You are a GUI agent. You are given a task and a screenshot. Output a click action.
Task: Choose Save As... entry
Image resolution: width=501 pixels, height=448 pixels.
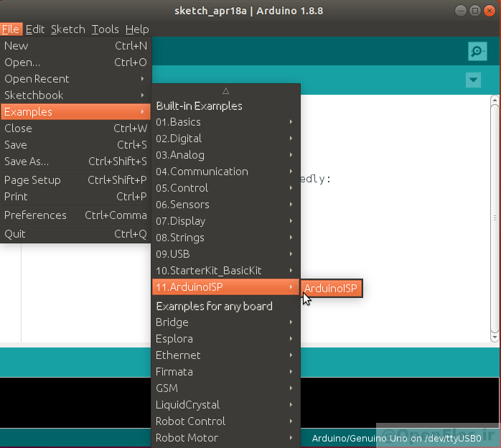click(76, 162)
